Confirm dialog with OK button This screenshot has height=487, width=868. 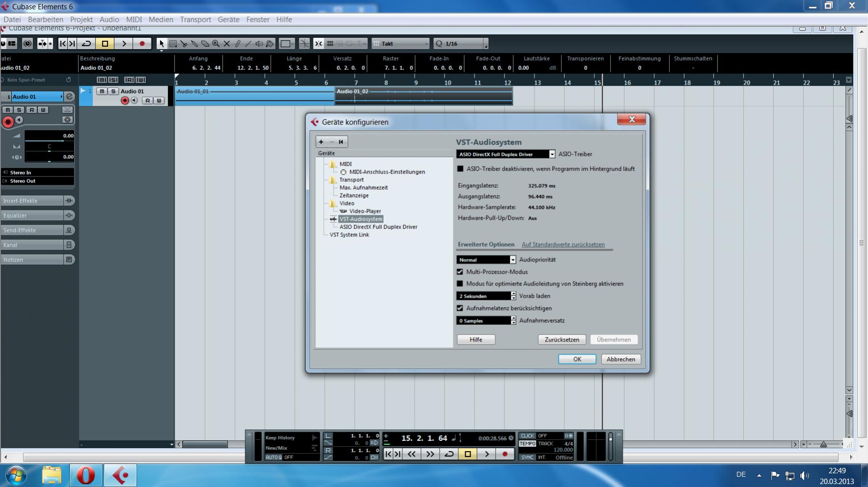(x=577, y=359)
